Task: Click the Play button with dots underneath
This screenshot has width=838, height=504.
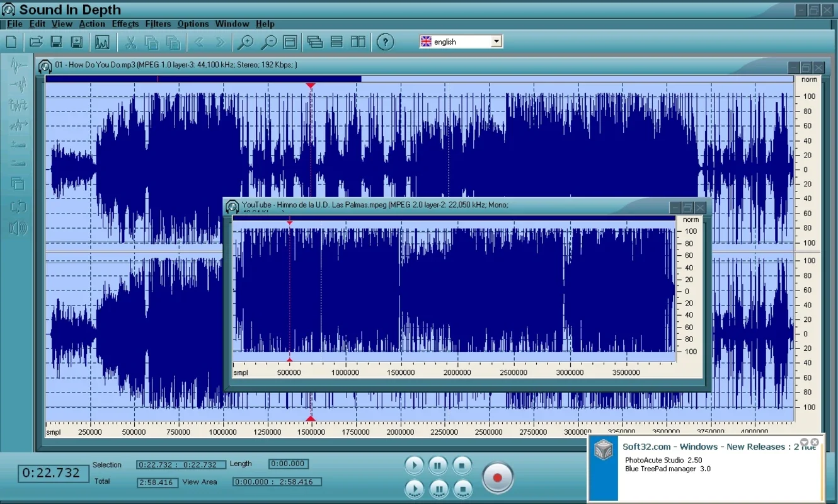Action: 414,488
